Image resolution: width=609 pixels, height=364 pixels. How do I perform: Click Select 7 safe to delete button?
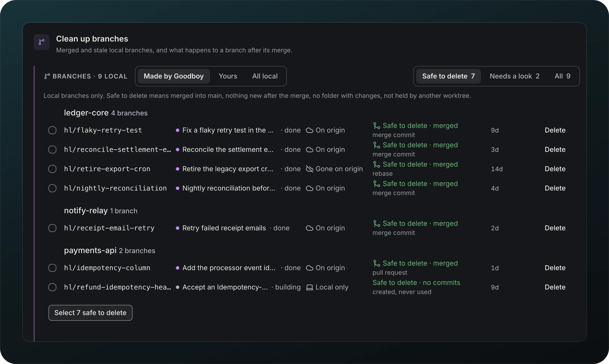(x=90, y=313)
